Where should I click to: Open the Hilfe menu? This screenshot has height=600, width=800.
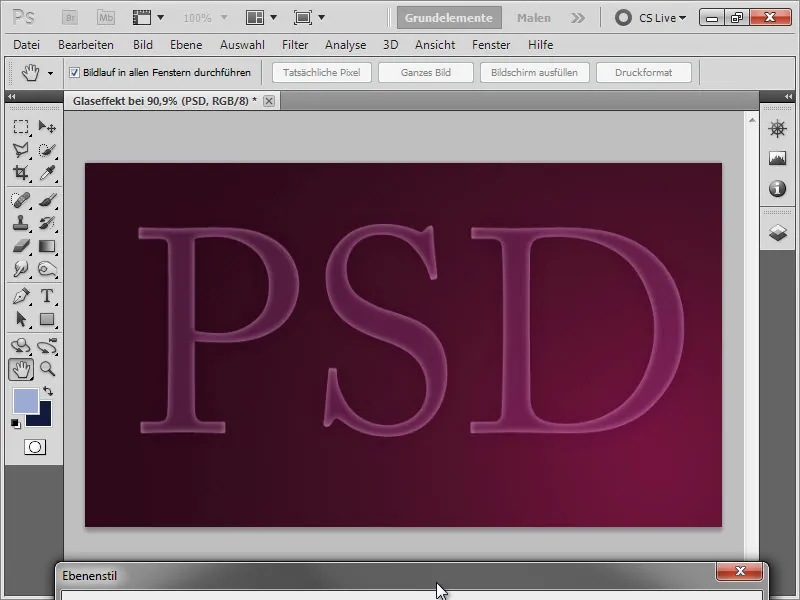click(x=540, y=45)
